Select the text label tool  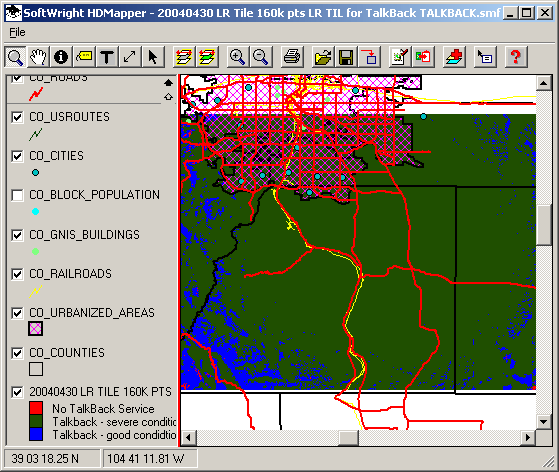click(107, 57)
